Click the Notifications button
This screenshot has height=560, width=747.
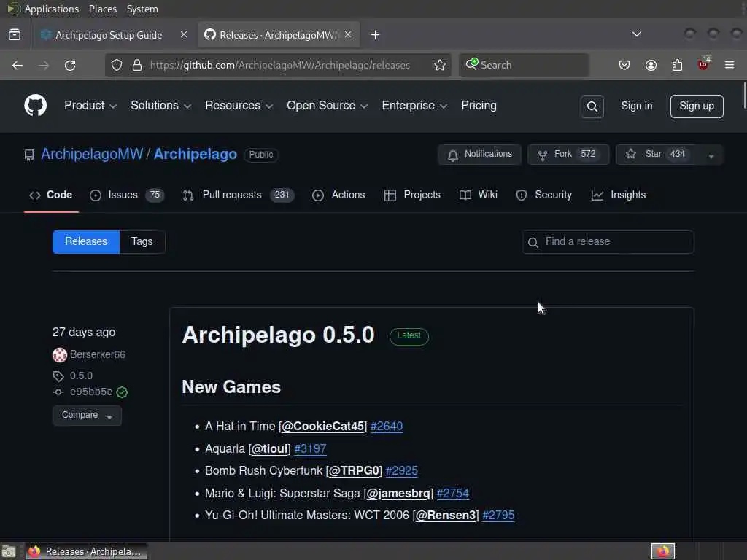479,155
